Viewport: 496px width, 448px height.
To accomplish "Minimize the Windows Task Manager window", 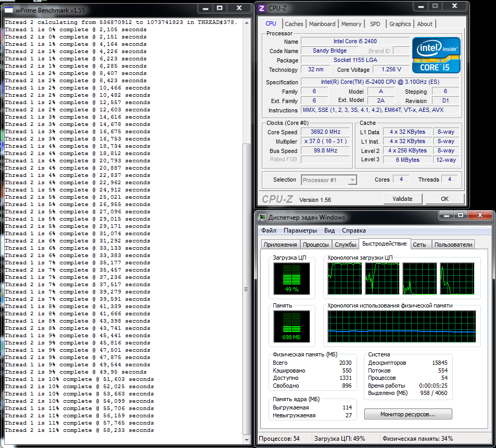I will click(446, 216).
